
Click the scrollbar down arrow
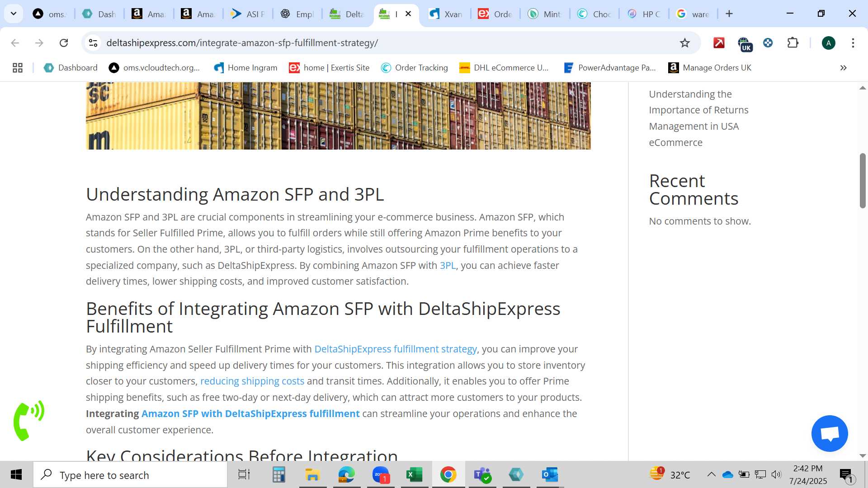863,456
